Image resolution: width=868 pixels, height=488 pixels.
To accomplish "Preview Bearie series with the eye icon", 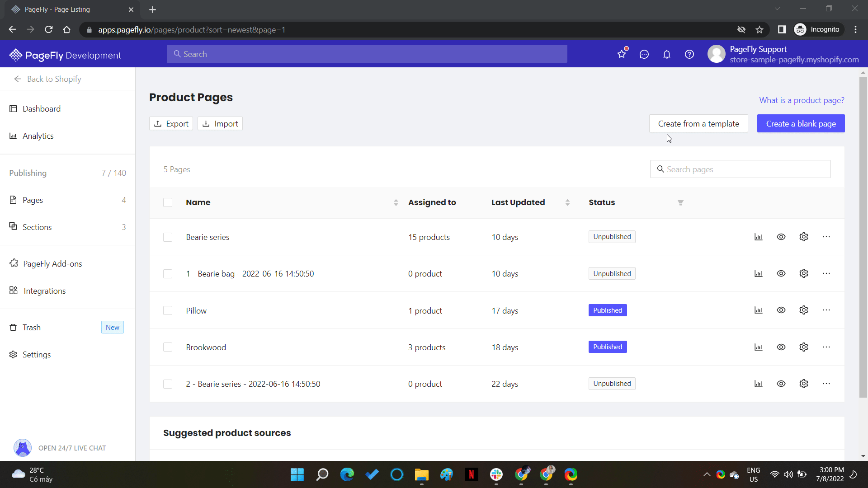I will pos(781,237).
